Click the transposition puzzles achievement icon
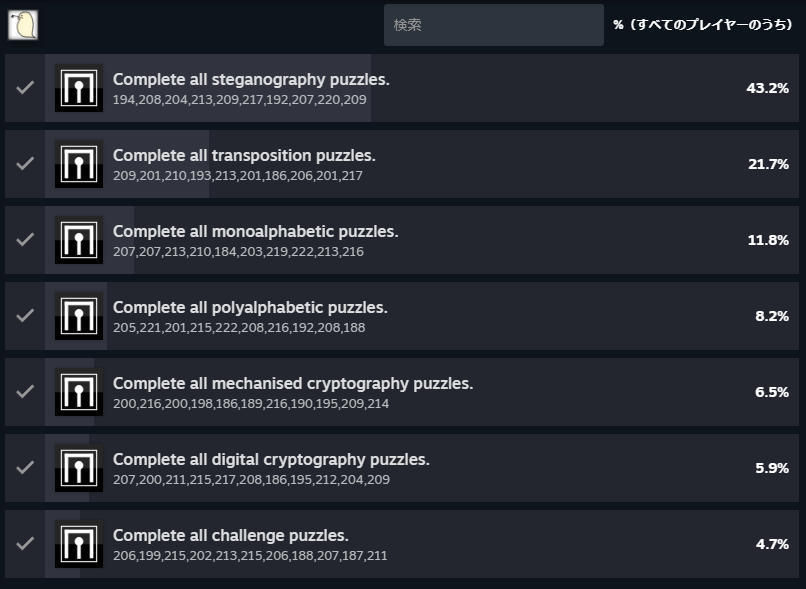806x589 pixels. pyautogui.click(x=79, y=164)
